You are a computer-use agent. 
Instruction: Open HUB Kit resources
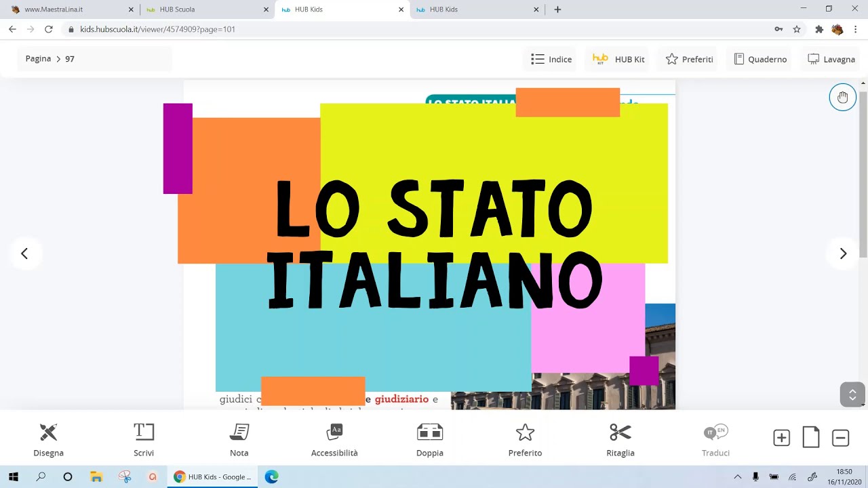(618, 59)
